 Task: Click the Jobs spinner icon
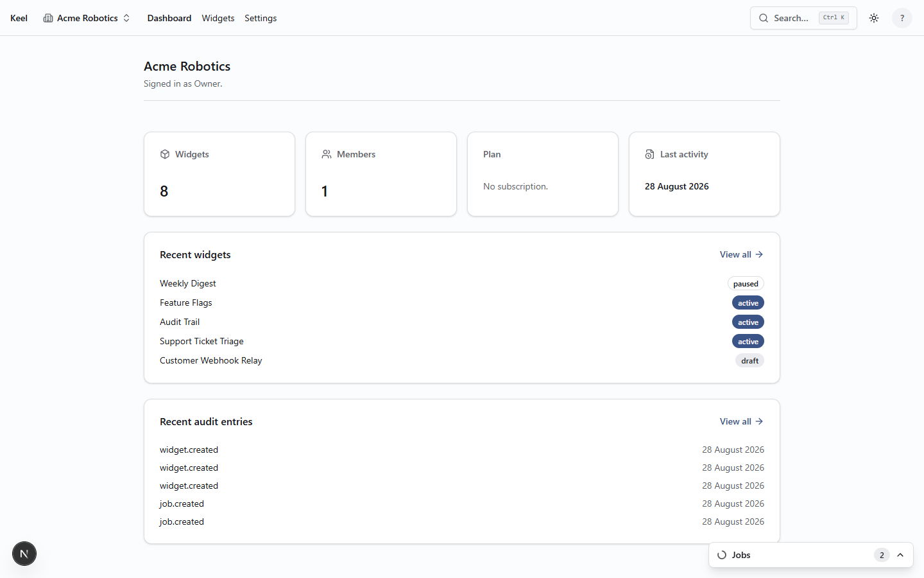[x=722, y=555]
